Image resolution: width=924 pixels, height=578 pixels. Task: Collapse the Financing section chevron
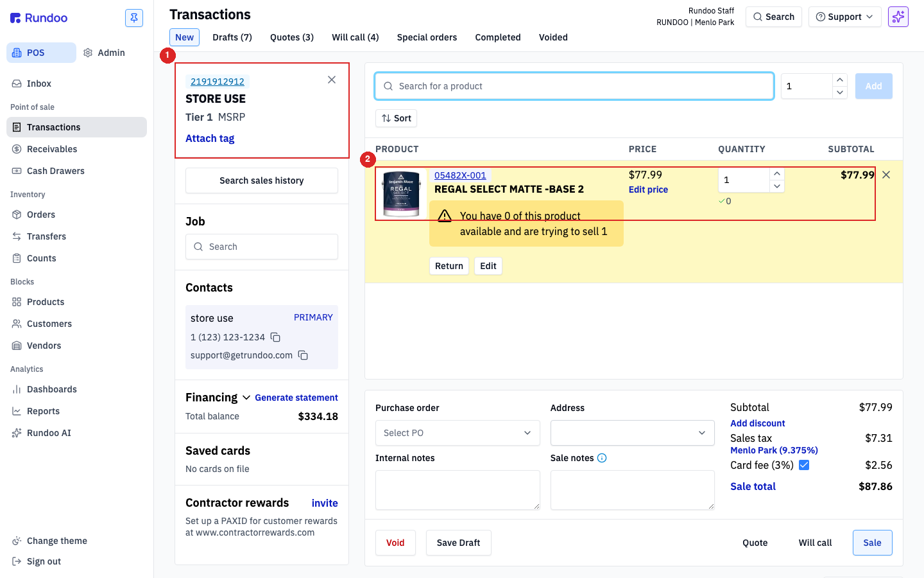[246, 398]
